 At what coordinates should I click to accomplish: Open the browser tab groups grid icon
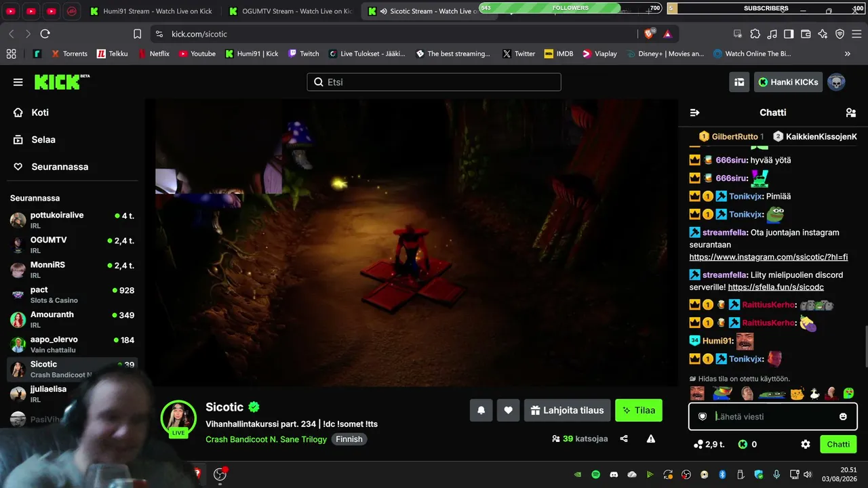[11, 54]
